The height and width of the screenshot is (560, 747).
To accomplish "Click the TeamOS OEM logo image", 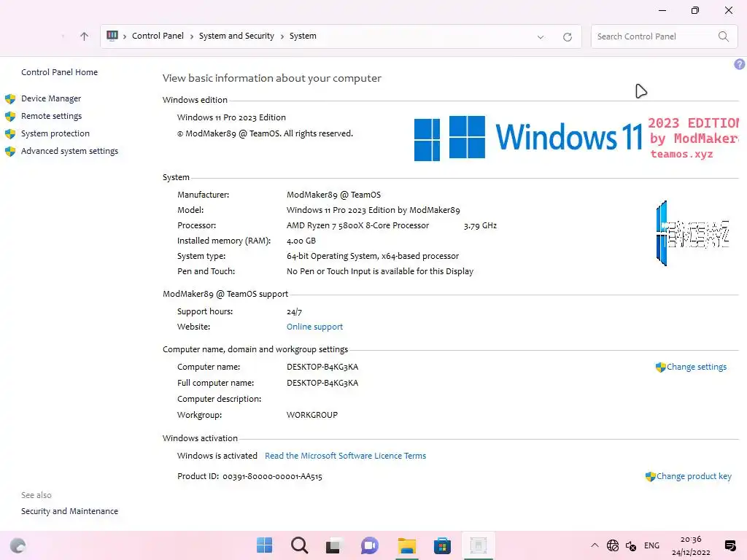I will point(693,233).
